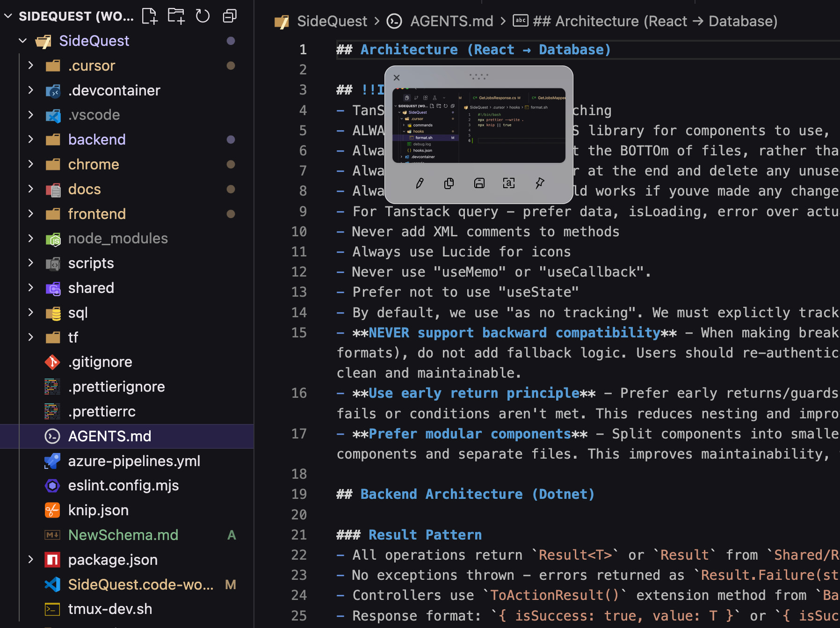Expand the chrome folder chevron
Image resolution: width=840 pixels, height=628 pixels.
31,164
